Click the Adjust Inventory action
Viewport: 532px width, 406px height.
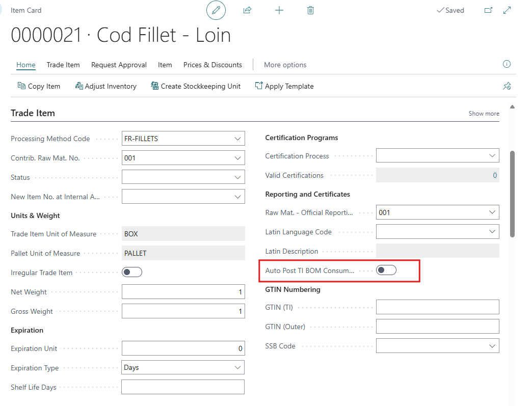click(x=106, y=86)
